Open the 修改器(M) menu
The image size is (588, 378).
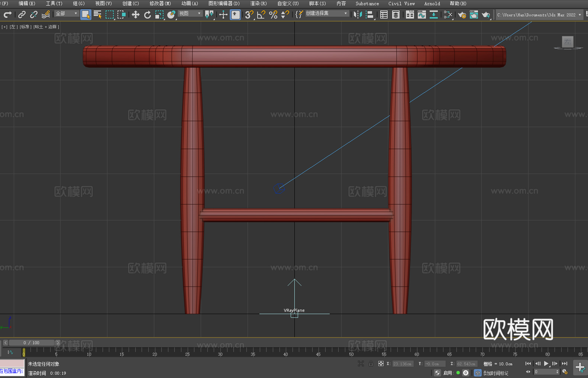(160, 3)
